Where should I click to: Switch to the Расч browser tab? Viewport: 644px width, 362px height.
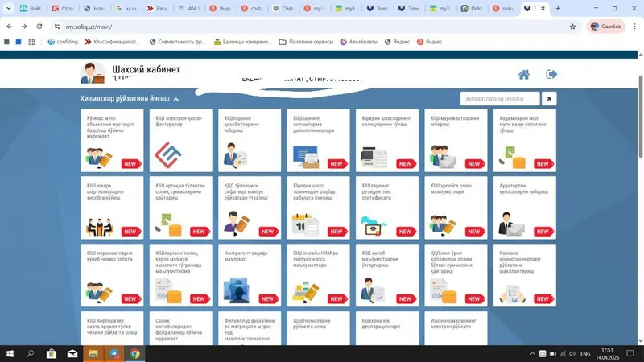point(158,8)
